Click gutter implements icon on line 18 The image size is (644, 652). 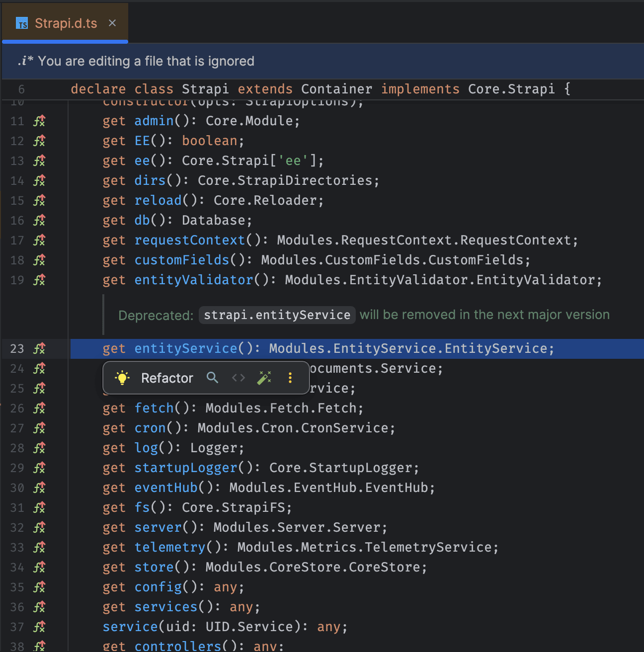pos(39,259)
